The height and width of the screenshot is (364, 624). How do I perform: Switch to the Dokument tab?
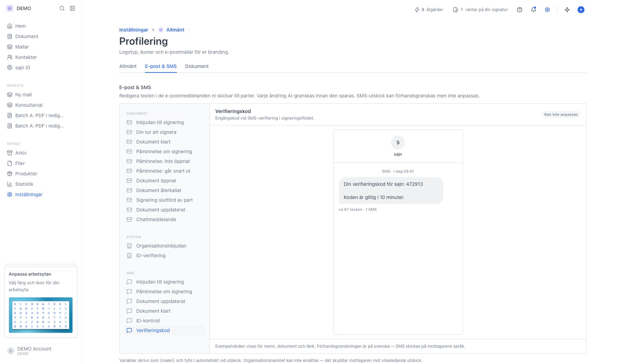coord(197,66)
